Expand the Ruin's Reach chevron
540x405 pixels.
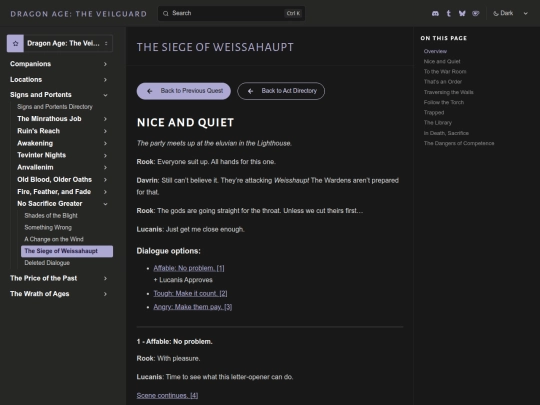tap(105, 131)
